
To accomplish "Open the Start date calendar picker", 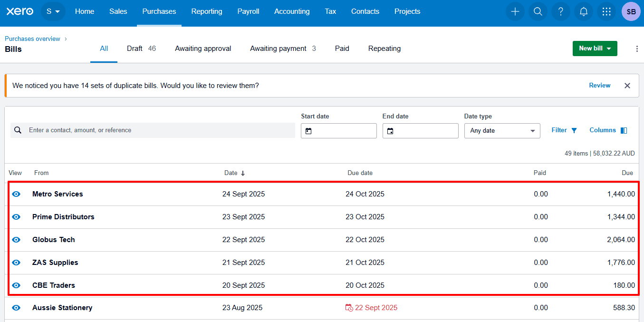I will pos(309,131).
